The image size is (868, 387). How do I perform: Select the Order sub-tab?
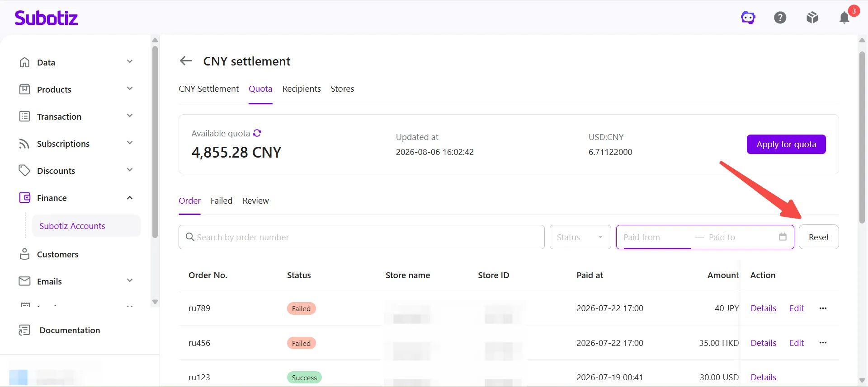[x=189, y=200]
